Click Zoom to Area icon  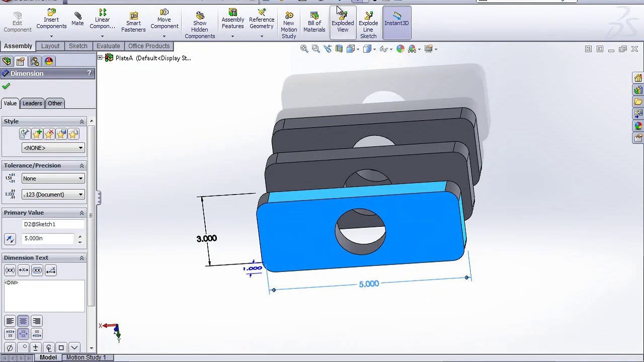[316, 49]
